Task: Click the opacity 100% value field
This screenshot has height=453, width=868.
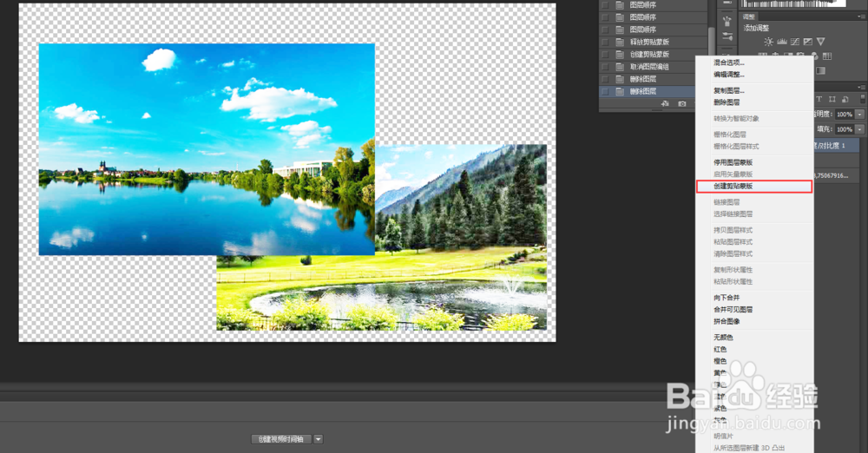Action: click(x=845, y=114)
